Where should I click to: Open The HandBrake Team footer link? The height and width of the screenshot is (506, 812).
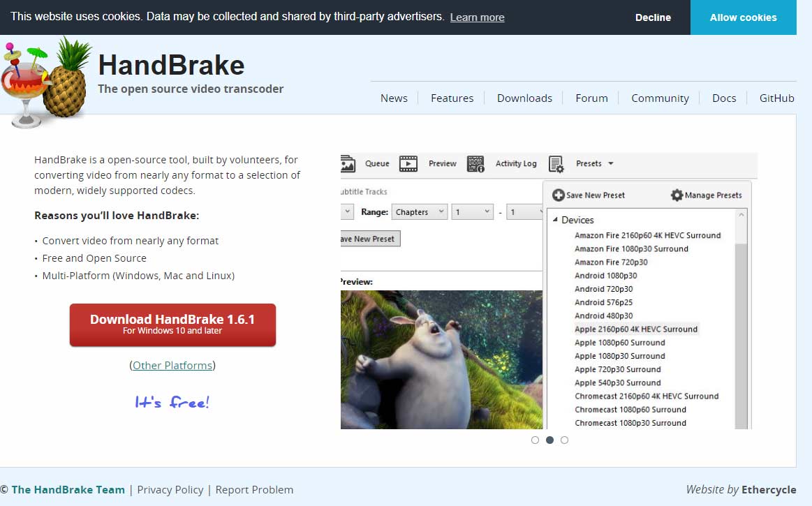click(68, 489)
